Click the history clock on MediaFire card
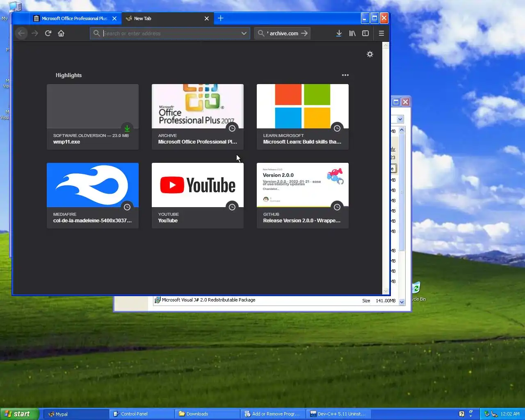The height and width of the screenshot is (420, 525). pos(127,207)
